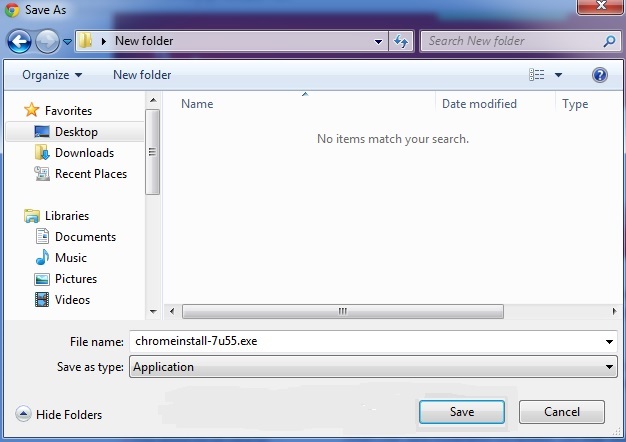This screenshot has height=442, width=626.
Task: Click the Back navigation arrow button
Action: [x=19, y=41]
